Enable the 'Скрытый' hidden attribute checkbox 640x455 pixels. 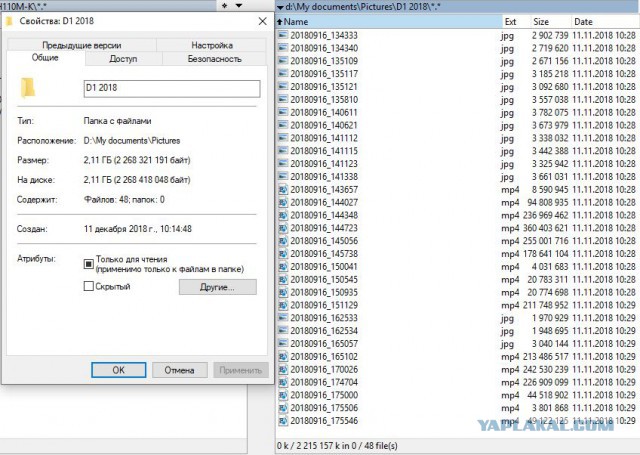click(89, 286)
